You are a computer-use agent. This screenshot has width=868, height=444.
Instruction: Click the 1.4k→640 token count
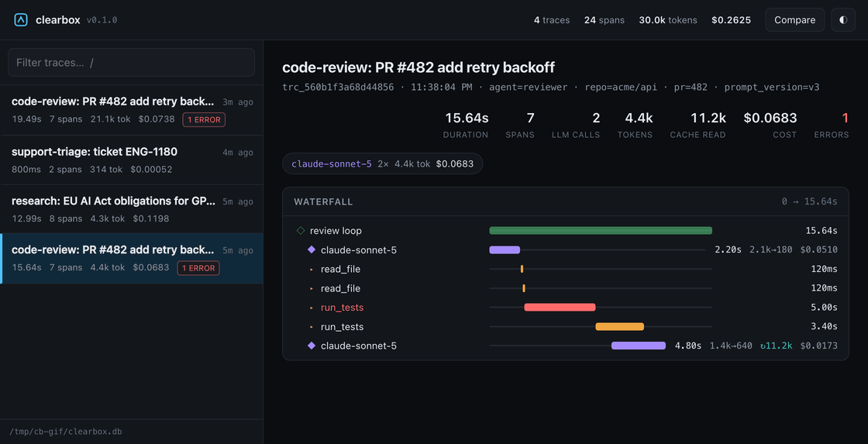[x=731, y=346]
